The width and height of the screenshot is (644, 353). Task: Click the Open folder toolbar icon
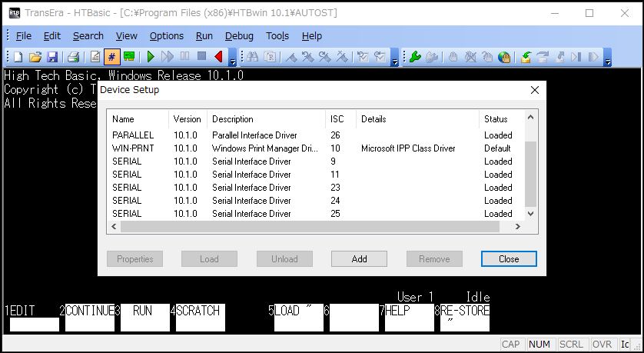(x=35, y=57)
